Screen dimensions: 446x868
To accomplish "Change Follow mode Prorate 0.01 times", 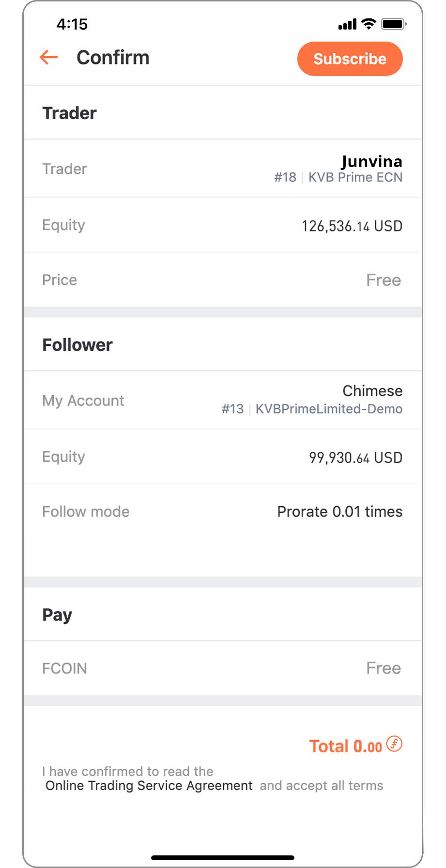I will (223, 511).
